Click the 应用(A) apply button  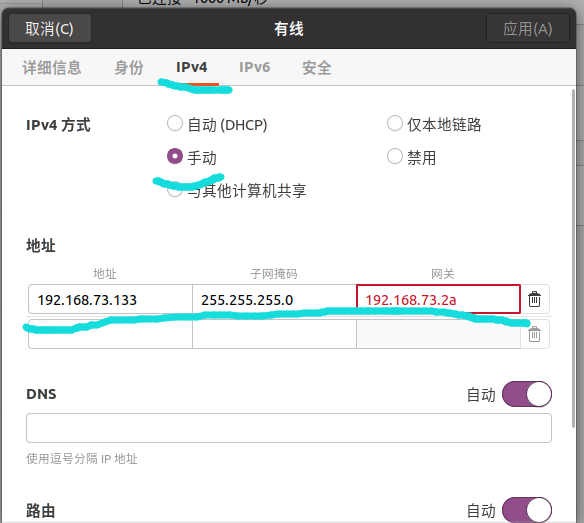pos(528,29)
